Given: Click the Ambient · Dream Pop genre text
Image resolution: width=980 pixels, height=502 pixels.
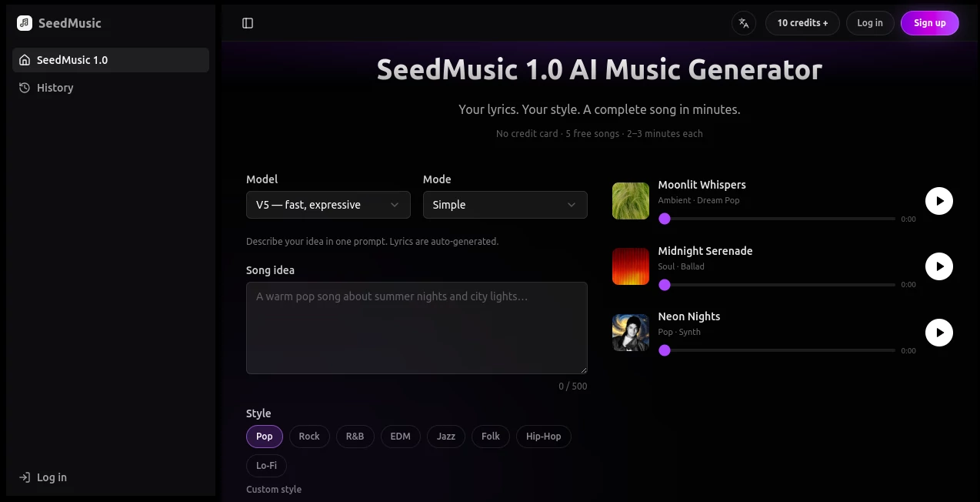Looking at the screenshot, I should click(698, 200).
